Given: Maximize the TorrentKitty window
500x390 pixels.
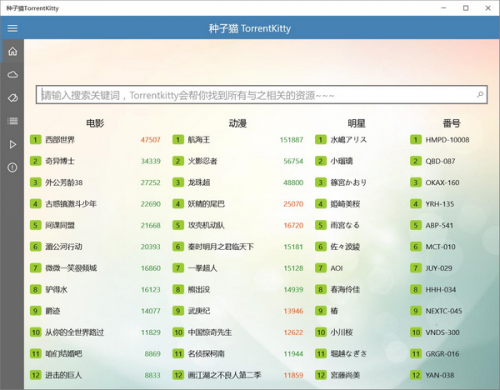Looking at the screenshot, I should coord(466,8).
